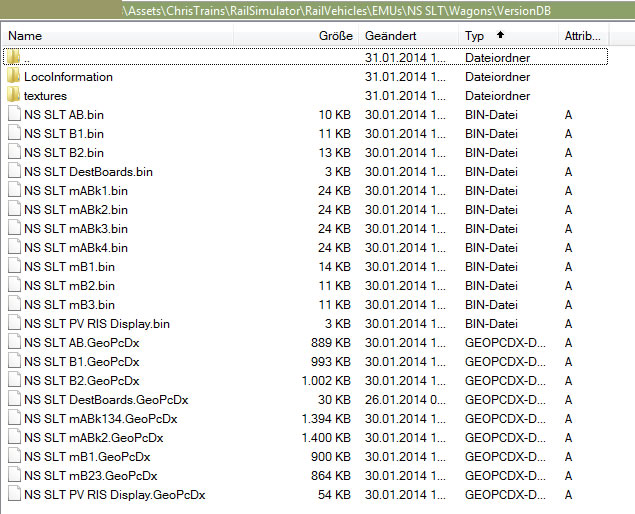Click the sort arrow in Typ header
This screenshot has height=514, width=635.
(501, 35)
